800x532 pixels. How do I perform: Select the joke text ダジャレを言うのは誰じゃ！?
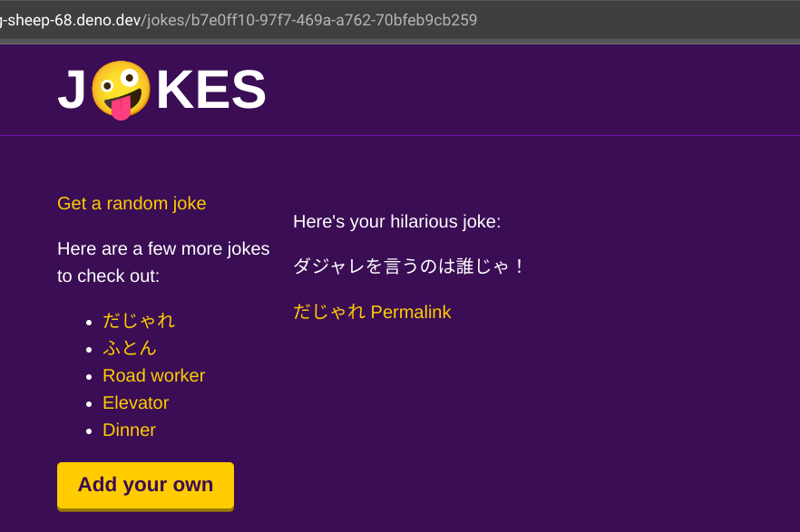pos(406,266)
